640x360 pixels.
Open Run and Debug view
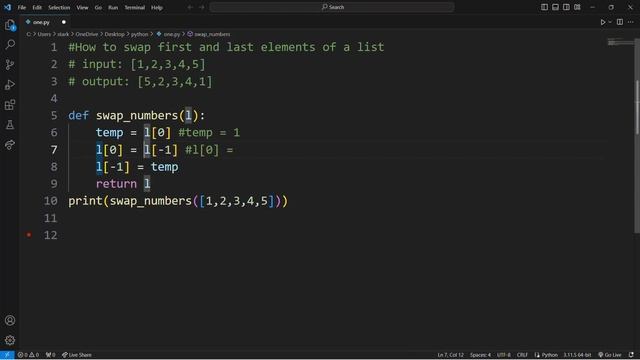(10, 84)
